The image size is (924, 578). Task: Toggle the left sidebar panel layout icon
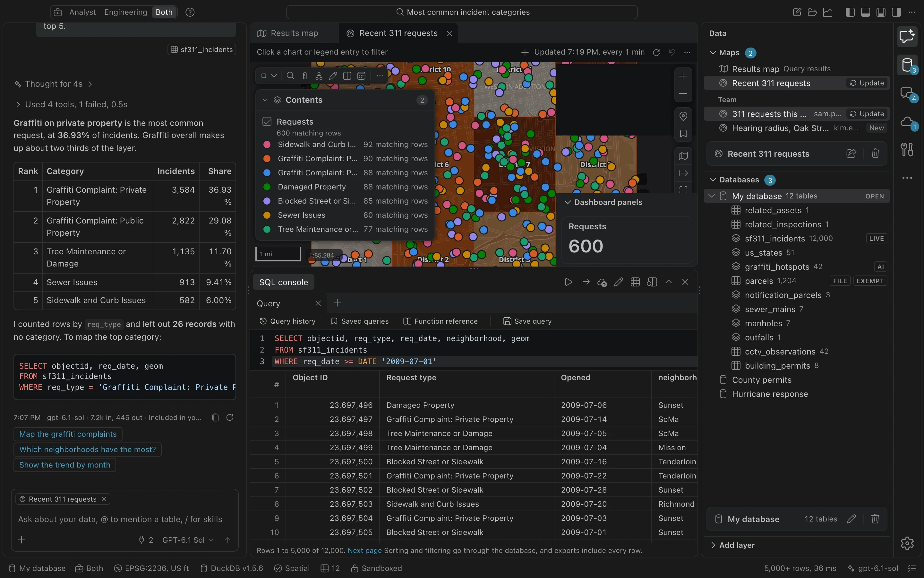pos(850,12)
